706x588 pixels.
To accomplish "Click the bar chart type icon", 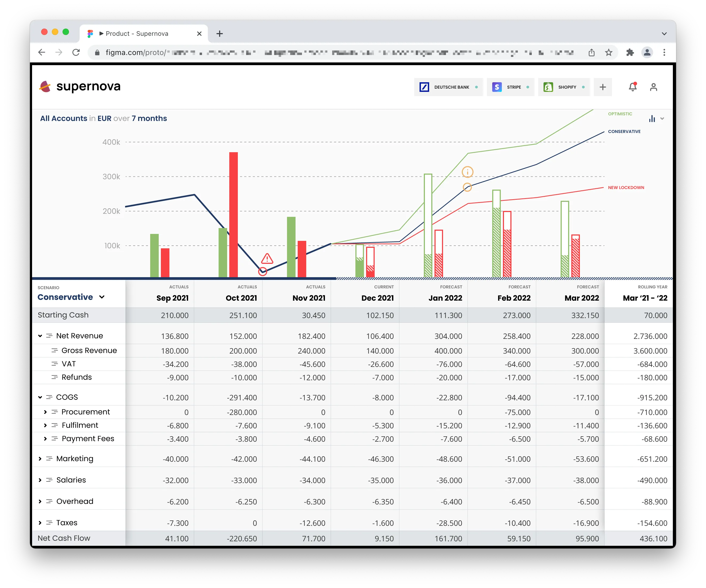I will [652, 119].
